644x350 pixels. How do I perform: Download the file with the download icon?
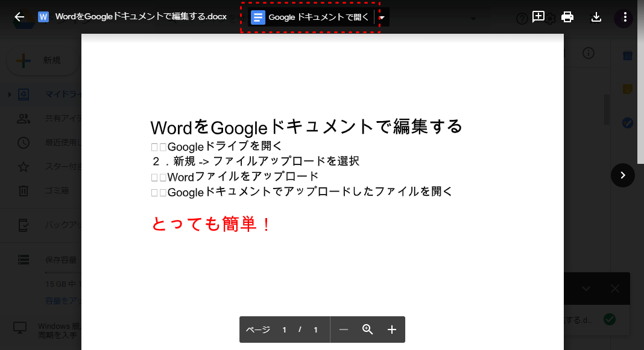[596, 17]
